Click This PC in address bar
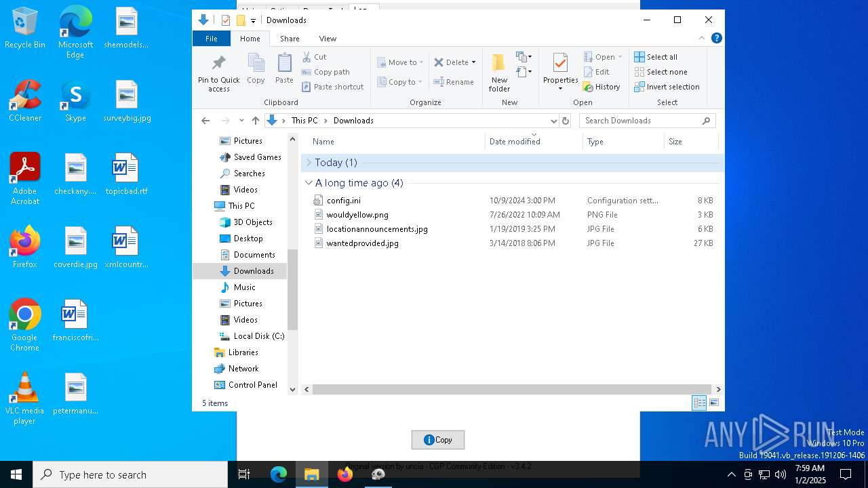 [304, 121]
